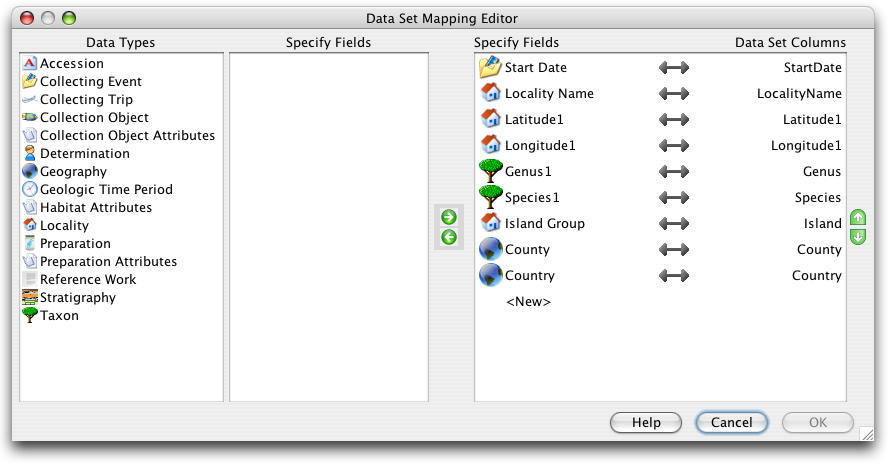This screenshot has width=892, height=466.
Task: Select Collection Object in the list
Action: tap(94, 118)
